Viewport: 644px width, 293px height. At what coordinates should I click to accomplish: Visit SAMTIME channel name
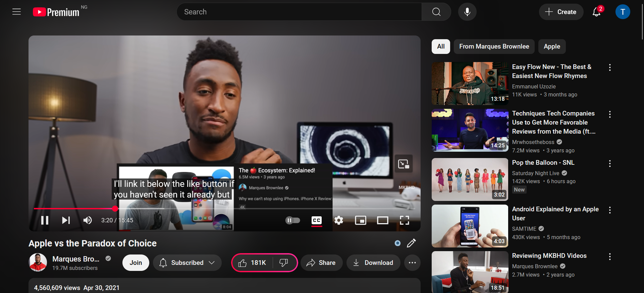click(524, 229)
